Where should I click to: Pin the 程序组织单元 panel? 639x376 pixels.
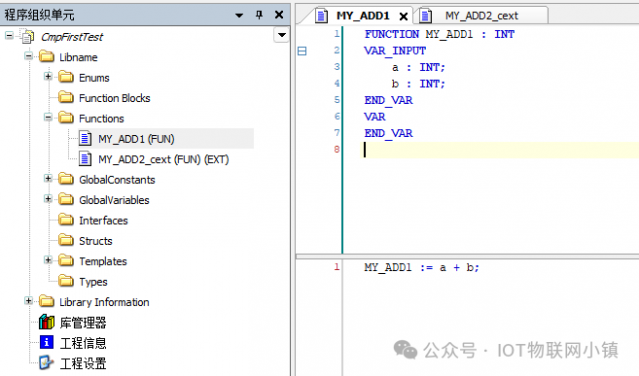[x=259, y=15]
